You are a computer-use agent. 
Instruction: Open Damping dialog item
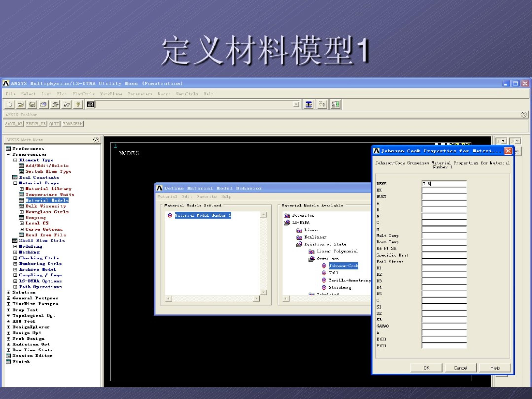[x=35, y=218]
